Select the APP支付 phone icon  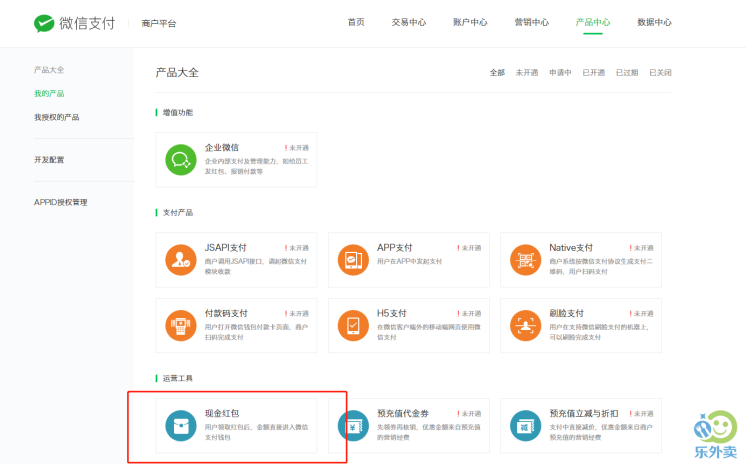(x=353, y=260)
